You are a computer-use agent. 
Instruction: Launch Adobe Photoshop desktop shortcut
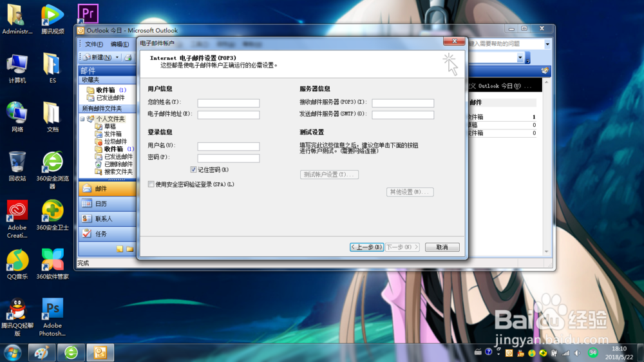point(53,317)
